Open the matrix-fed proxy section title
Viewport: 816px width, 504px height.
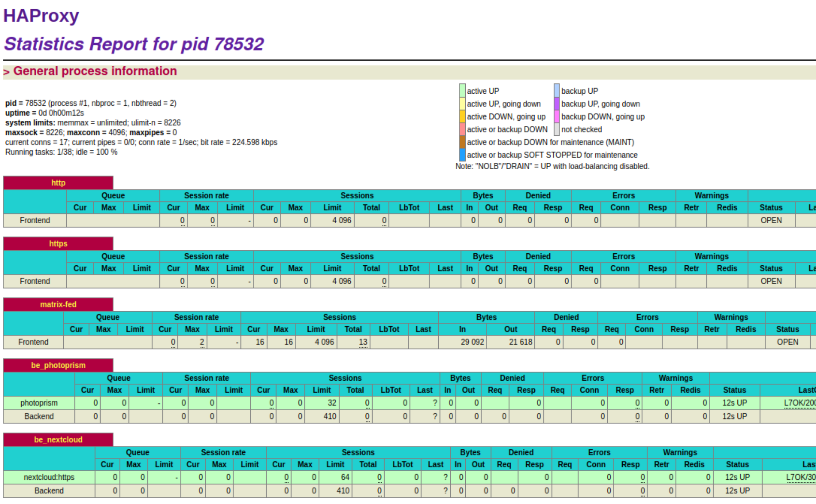pos(58,305)
